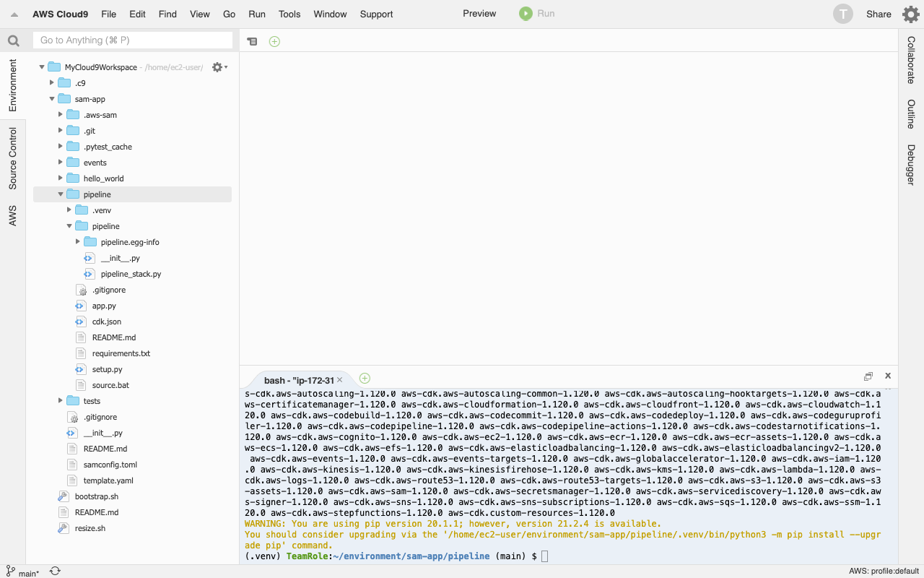
Task: Collapse menu bar arrow icon
Action: pyautogui.click(x=14, y=14)
